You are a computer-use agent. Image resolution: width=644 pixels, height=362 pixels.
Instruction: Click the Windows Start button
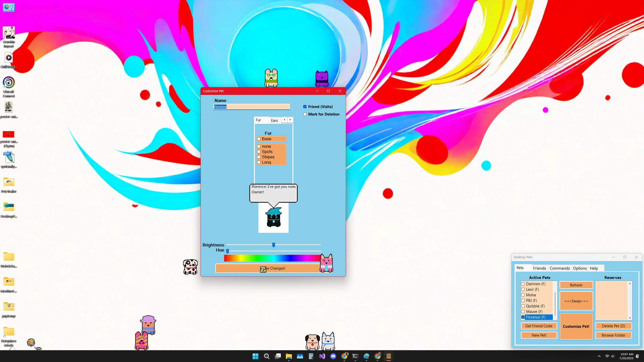(255, 356)
